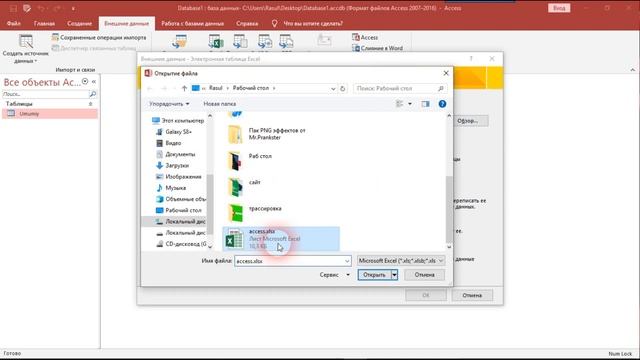The image size is (640, 360).
Task: Open the file name combo box dropdown
Action: tap(347, 261)
